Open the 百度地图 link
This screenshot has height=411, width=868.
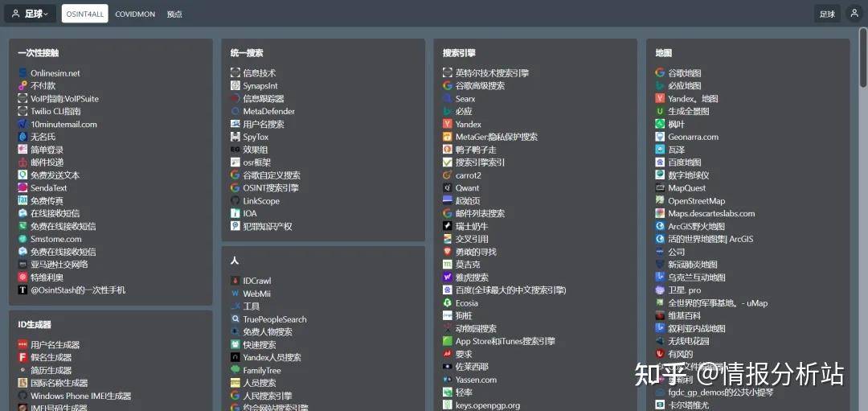(685, 162)
